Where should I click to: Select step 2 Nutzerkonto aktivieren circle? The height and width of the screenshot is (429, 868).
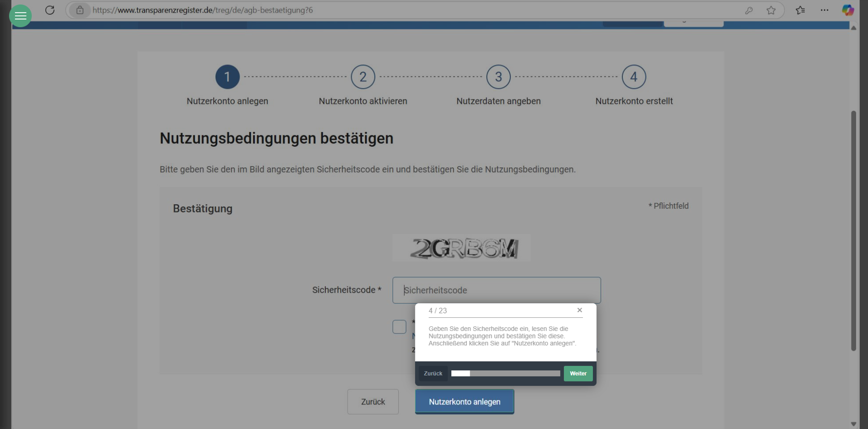[x=363, y=77]
